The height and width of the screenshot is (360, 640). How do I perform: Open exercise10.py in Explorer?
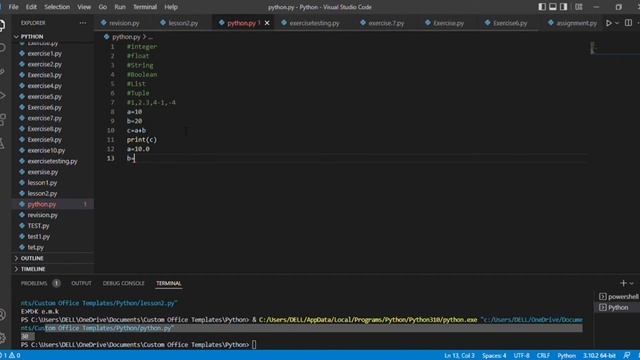click(x=46, y=150)
